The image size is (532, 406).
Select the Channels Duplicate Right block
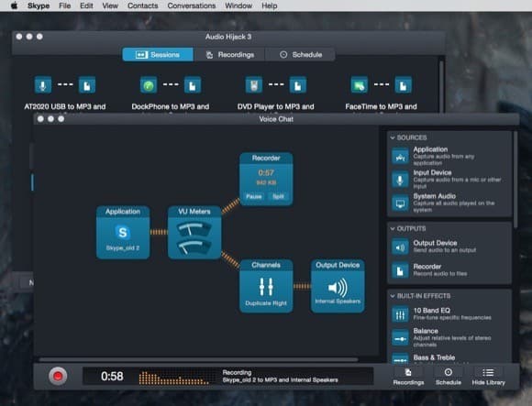point(266,286)
